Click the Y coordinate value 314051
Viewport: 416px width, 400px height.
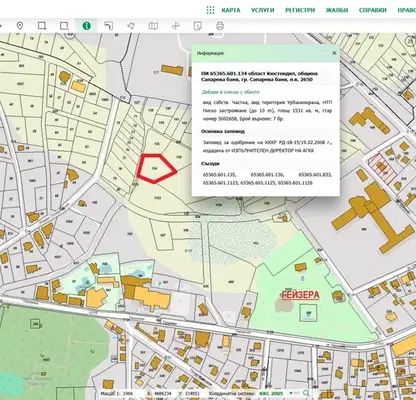click(193, 394)
